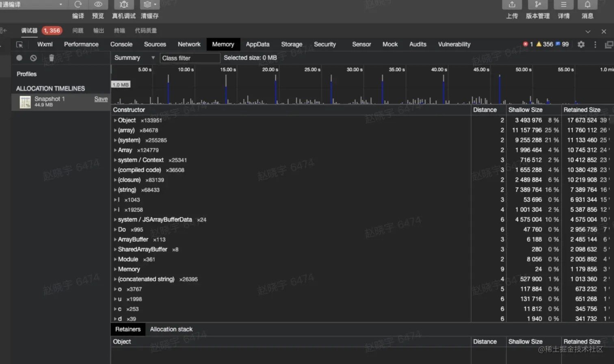Switch to the Wxml tab
The height and width of the screenshot is (364, 614).
pyautogui.click(x=45, y=44)
